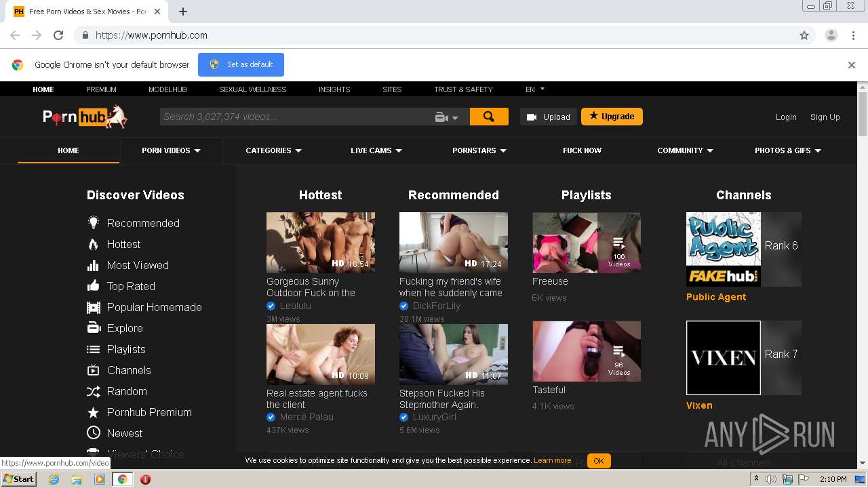Image resolution: width=868 pixels, height=488 pixels.
Task: Focus the video search input field
Action: click(x=296, y=117)
